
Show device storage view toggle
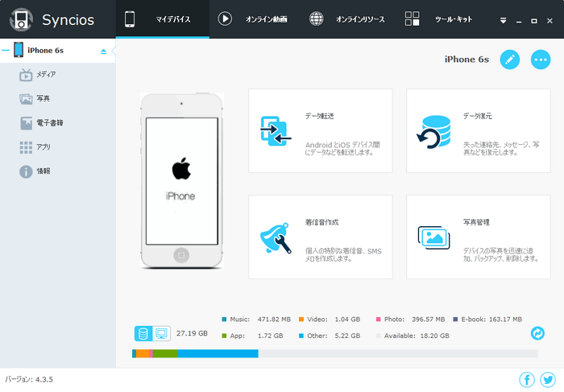tap(143, 333)
